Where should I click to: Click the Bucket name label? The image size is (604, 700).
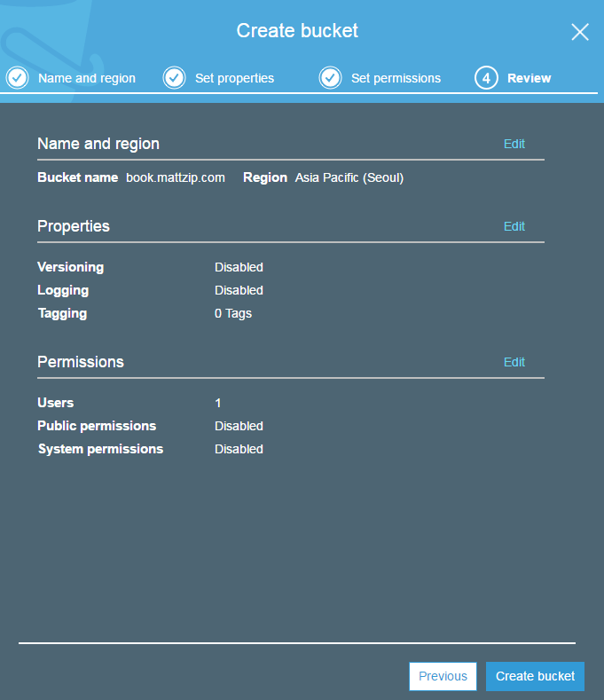tap(78, 177)
